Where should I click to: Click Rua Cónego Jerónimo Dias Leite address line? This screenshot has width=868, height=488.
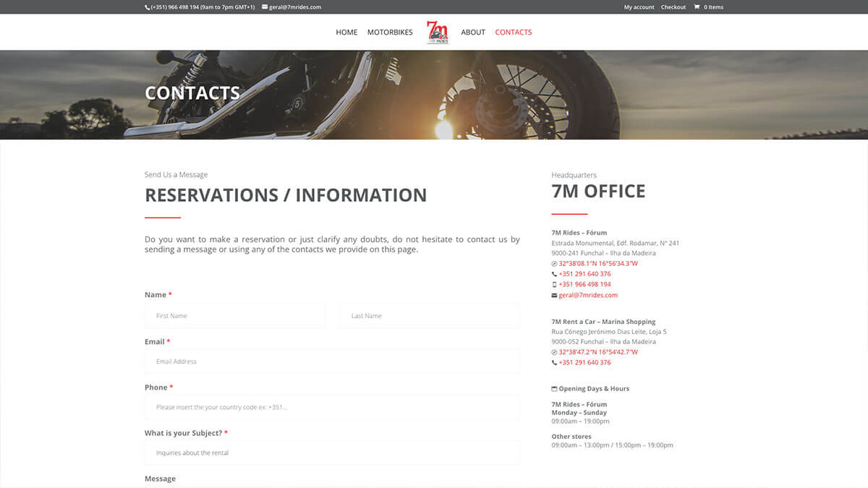click(609, 332)
